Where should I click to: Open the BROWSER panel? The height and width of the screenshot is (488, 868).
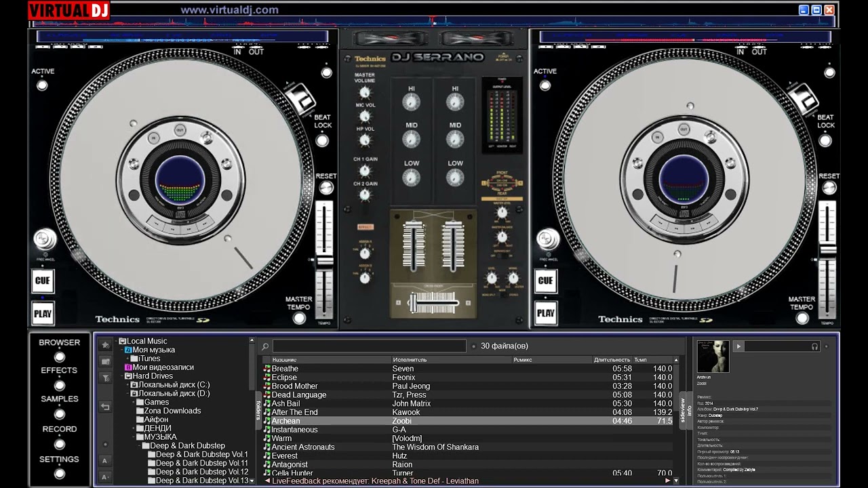click(60, 357)
